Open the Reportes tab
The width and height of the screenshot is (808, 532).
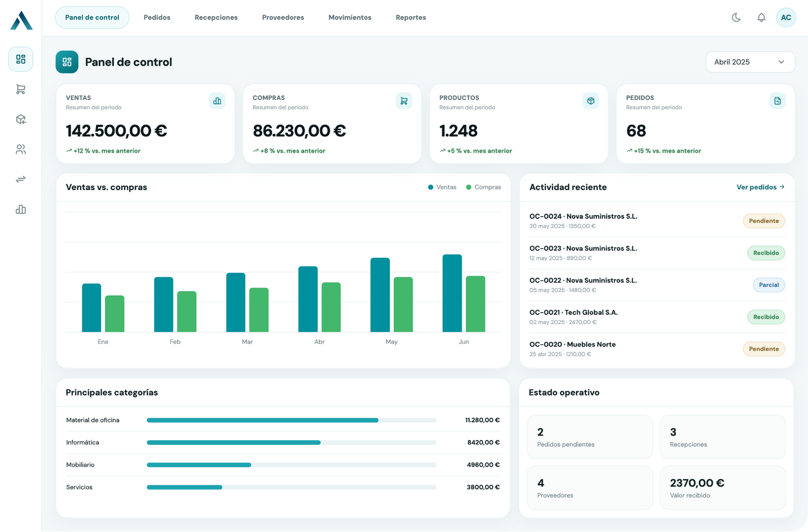point(411,18)
